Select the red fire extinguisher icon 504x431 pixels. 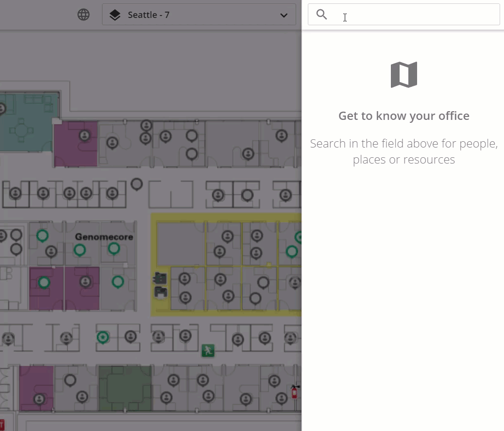tap(294, 391)
